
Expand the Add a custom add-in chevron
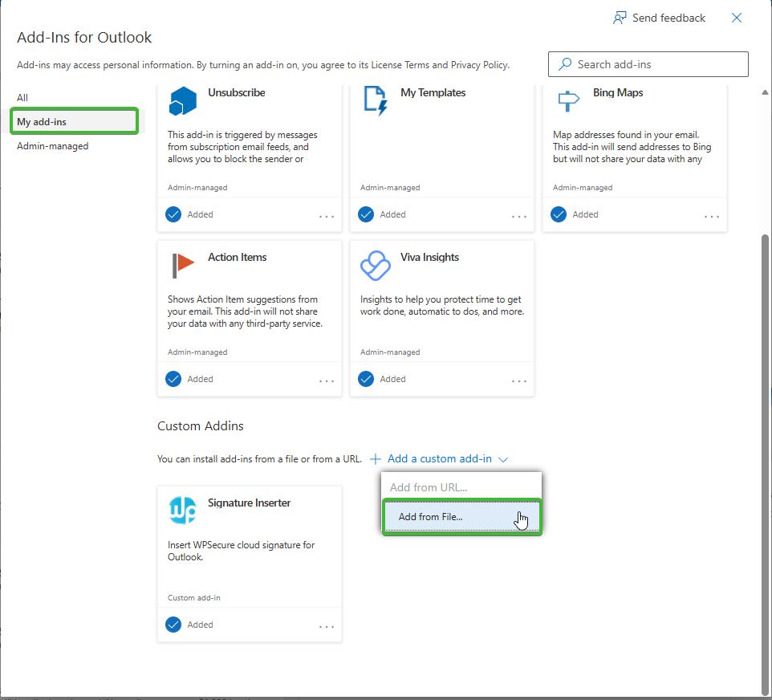point(503,459)
